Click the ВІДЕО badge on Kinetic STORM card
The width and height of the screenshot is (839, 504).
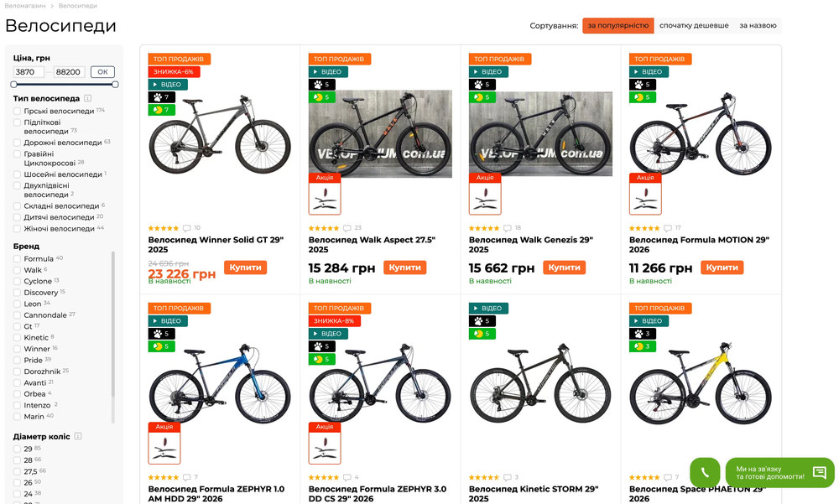click(x=487, y=308)
